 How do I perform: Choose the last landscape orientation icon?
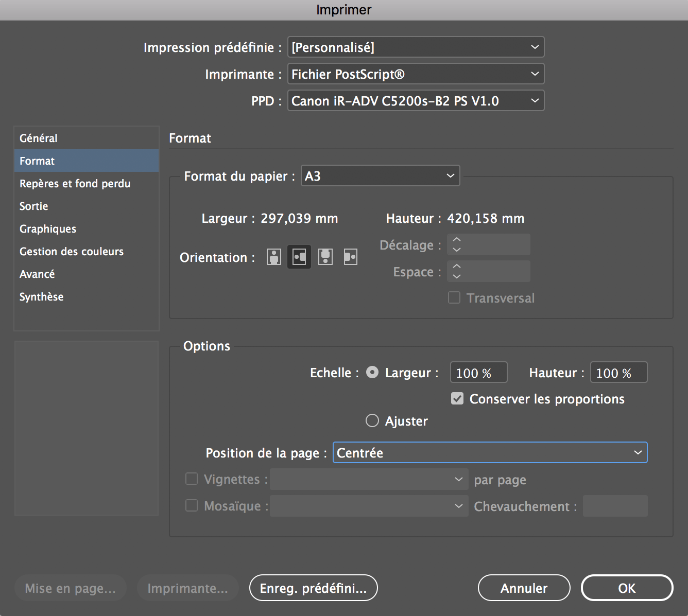pos(350,257)
